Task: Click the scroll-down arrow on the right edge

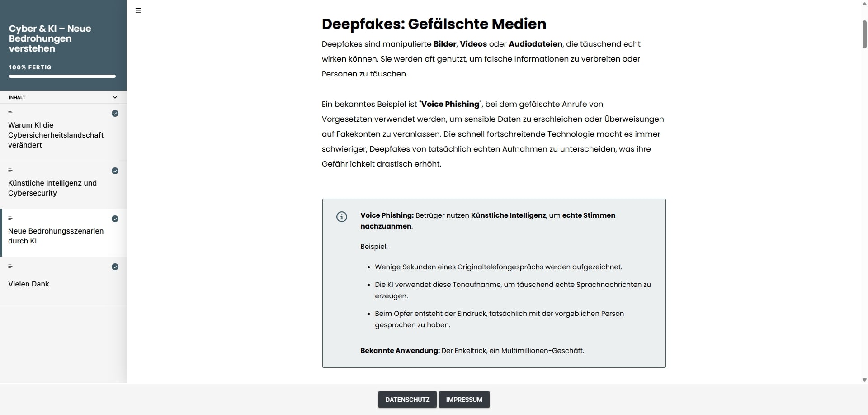Action: tap(863, 380)
